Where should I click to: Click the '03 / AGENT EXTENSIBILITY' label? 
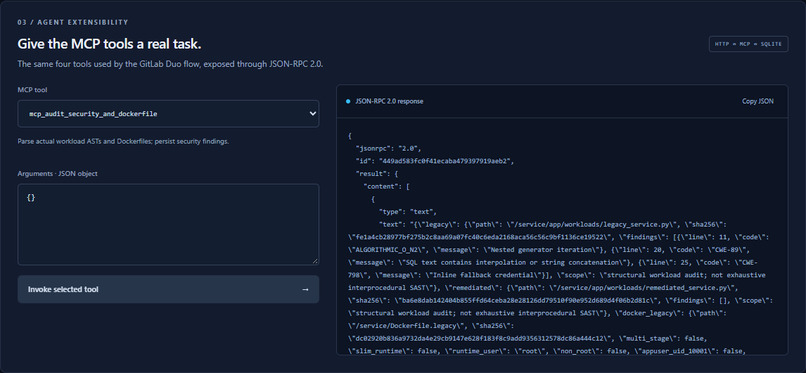tap(72, 22)
